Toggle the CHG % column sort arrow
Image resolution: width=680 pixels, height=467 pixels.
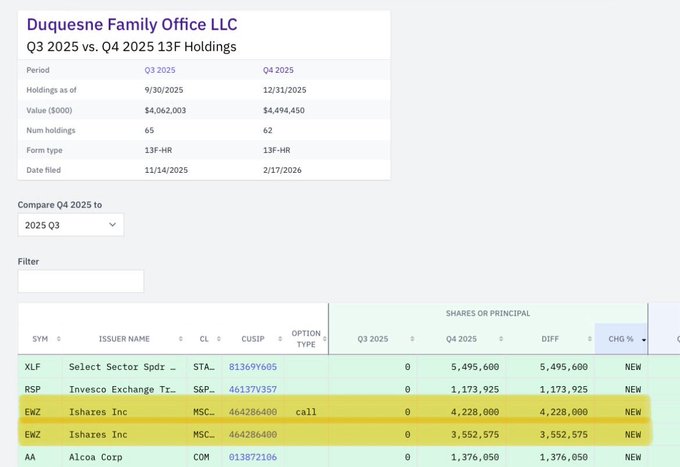(x=641, y=339)
